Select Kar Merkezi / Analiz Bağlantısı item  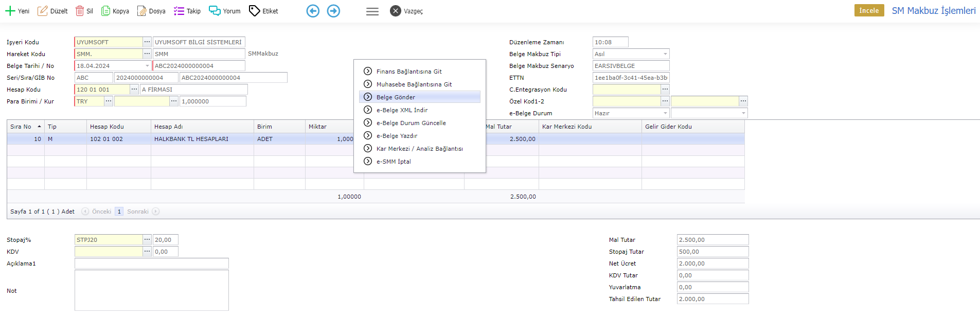[x=420, y=149]
